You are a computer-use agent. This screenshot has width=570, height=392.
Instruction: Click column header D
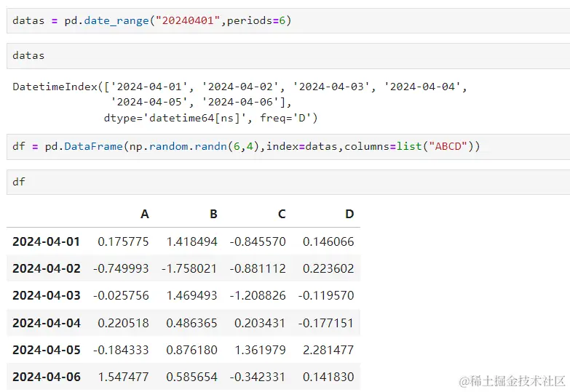pos(349,214)
